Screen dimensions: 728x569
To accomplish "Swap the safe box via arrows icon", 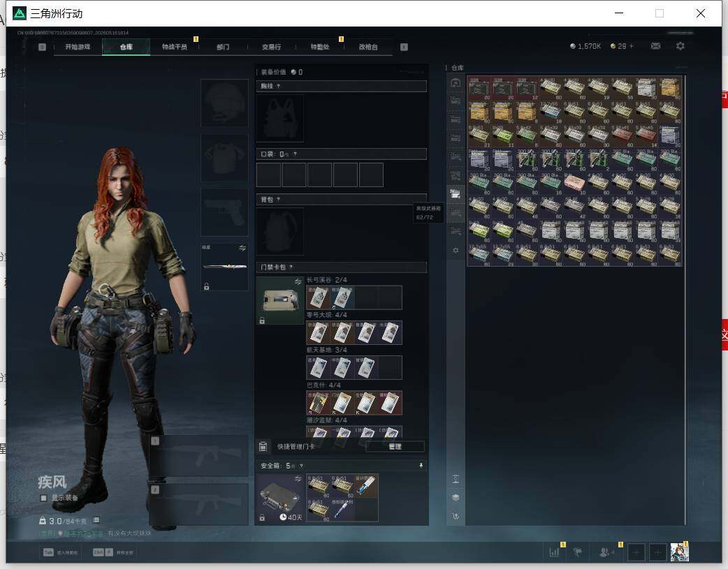I will coord(298,478).
